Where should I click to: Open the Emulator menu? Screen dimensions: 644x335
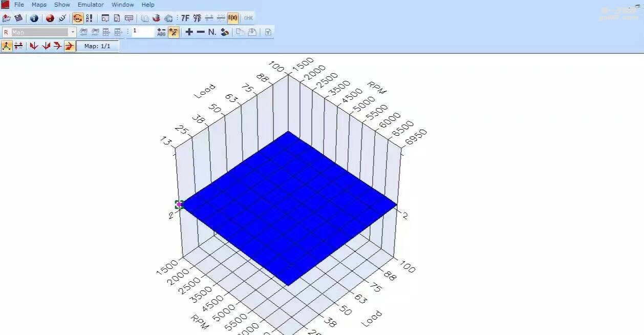(x=91, y=5)
